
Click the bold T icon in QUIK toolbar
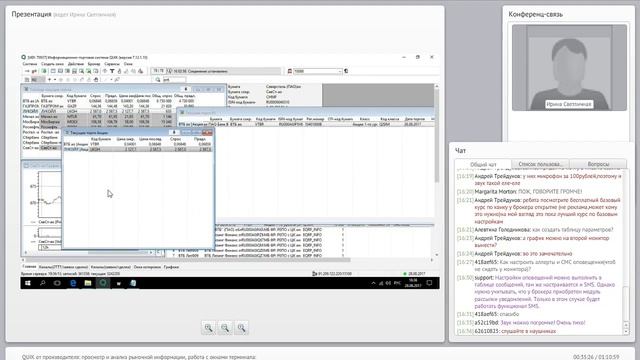(x=112, y=71)
